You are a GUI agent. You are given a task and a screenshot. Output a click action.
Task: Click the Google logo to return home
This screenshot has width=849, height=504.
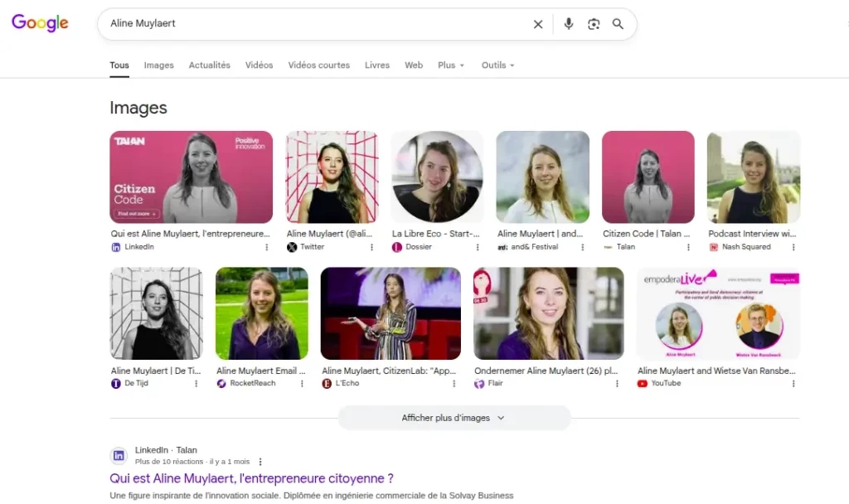(39, 23)
